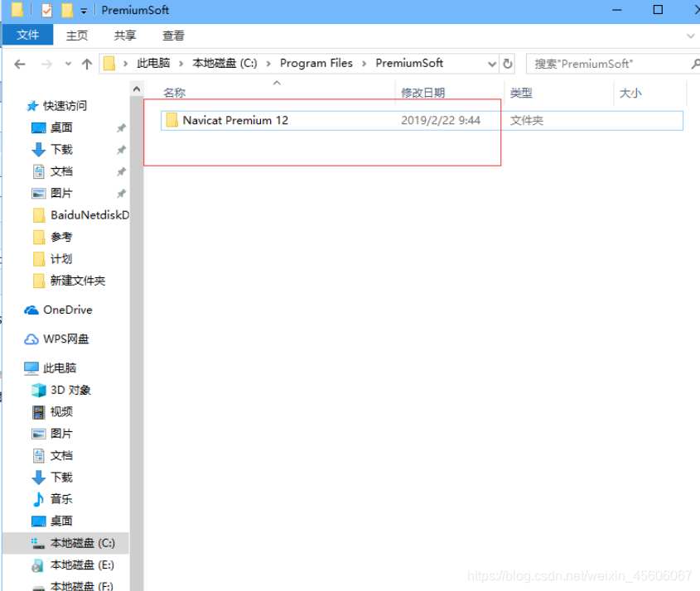Viewport: 700px width, 591px height.
Task: Open the 计划 folder
Action: pyautogui.click(x=61, y=259)
